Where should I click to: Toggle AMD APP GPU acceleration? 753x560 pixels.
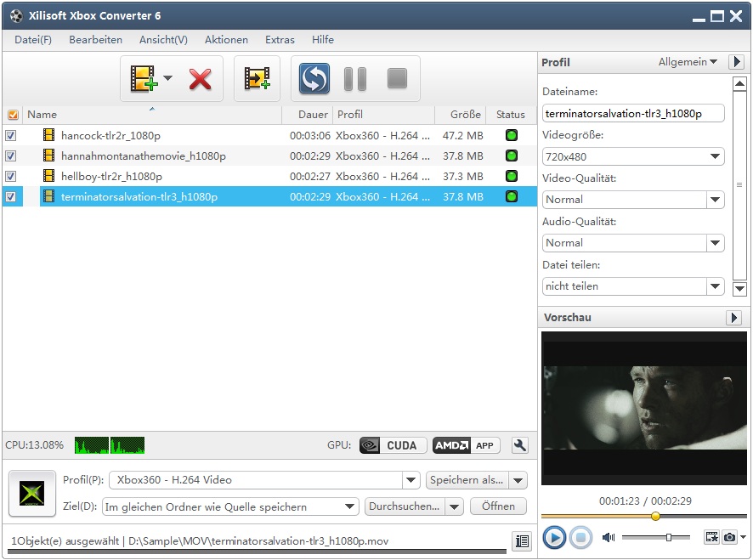coord(466,445)
